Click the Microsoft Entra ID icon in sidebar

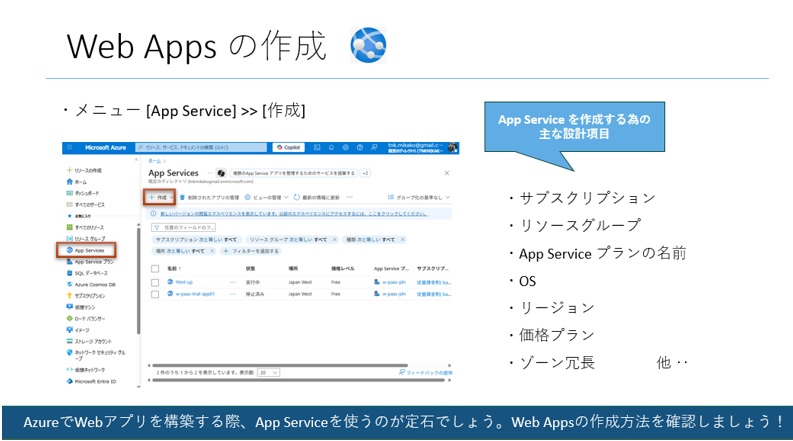(x=70, y=381)
